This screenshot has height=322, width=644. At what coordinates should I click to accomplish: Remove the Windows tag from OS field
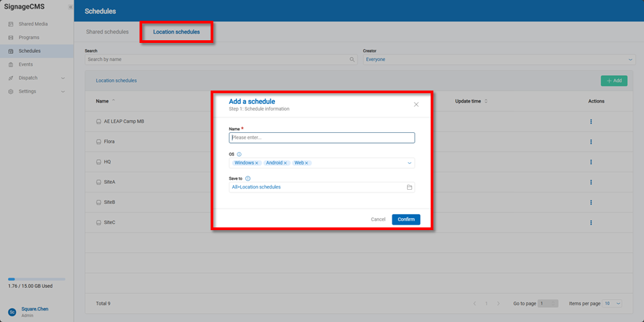[x=257, y=163]
